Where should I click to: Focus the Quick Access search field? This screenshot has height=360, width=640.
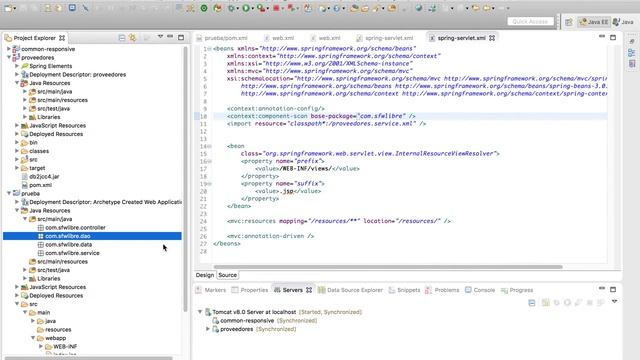pos(530,22)
